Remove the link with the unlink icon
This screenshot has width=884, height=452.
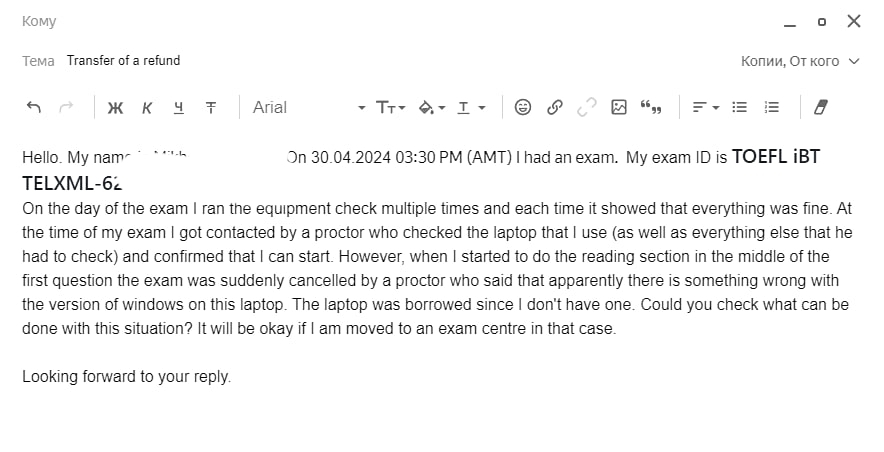(x=586, y=107)
